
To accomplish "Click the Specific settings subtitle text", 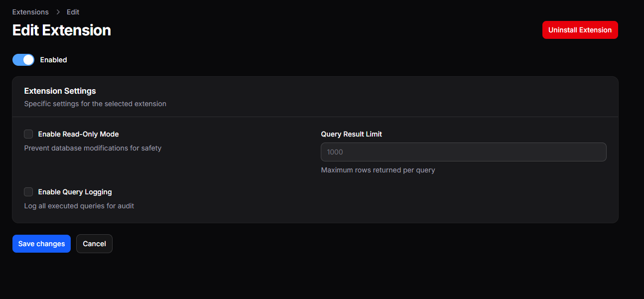I will pyautogui.click(x=95, y=104).
